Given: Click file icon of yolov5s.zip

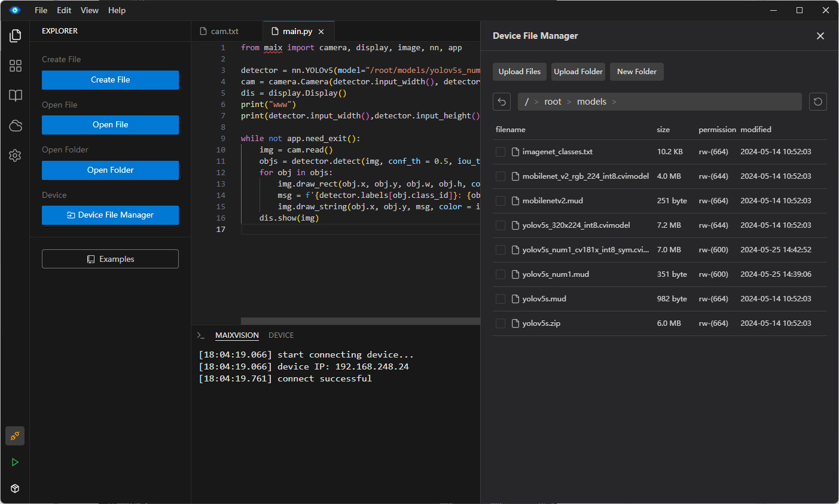Looking at the screenshot, I should click(515, 323).
